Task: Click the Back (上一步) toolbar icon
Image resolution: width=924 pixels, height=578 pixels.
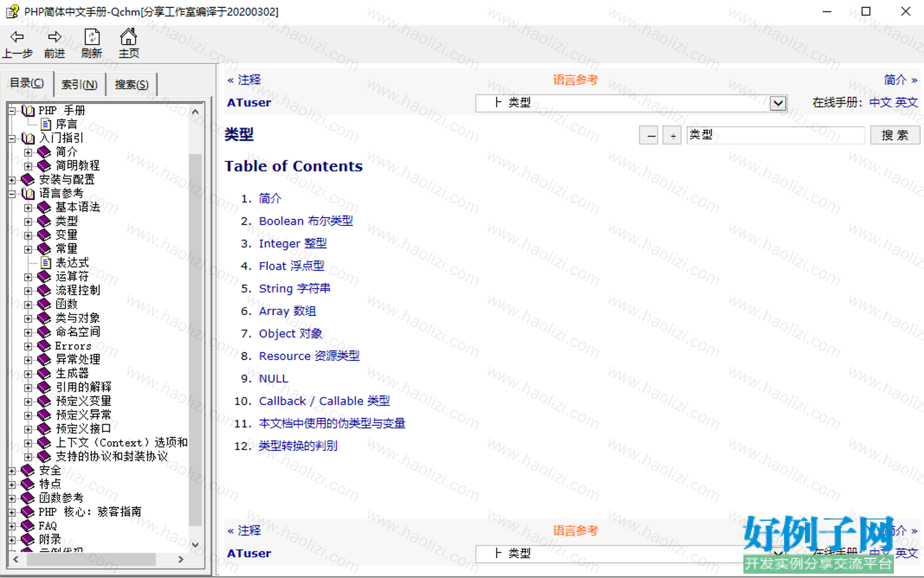Action: [x=17, y=37]
